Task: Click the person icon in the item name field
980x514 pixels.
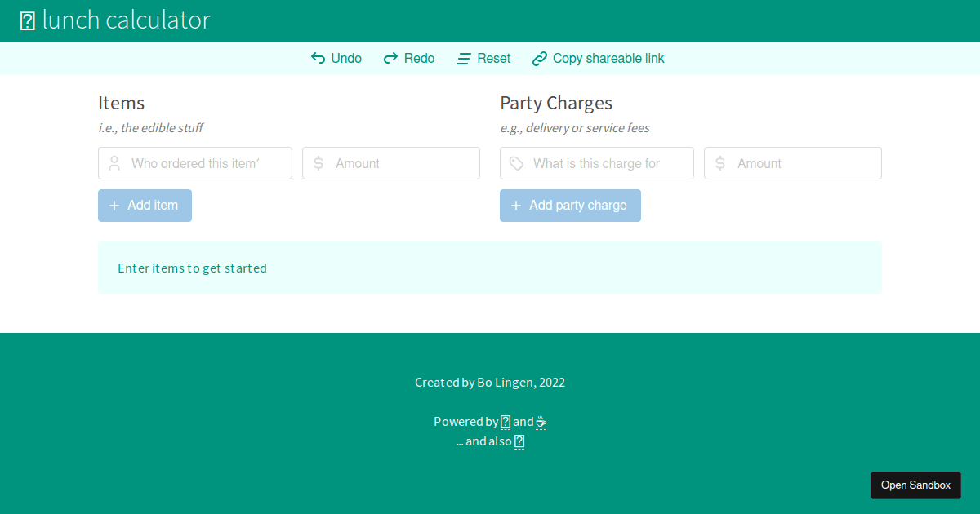Action: (x=114, y=163)
